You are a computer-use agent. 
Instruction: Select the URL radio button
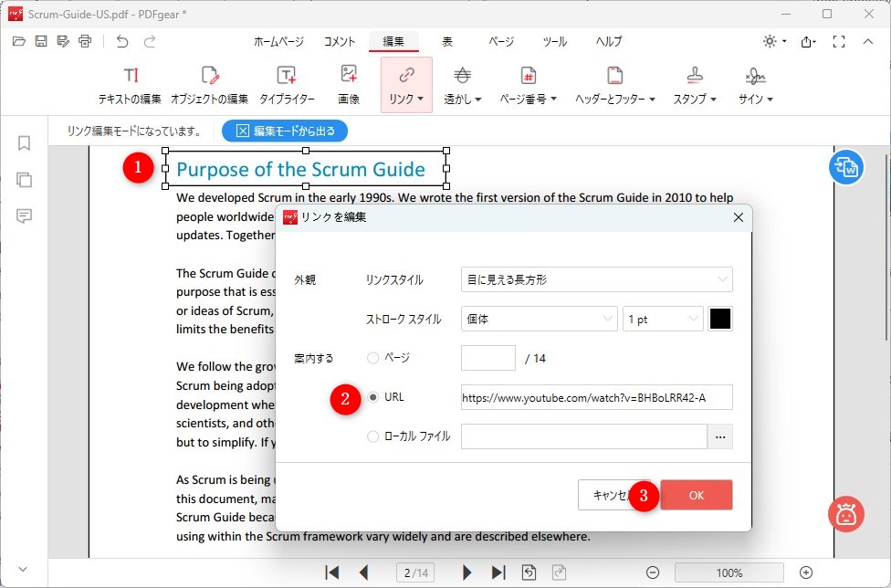[x=373, y=396]
